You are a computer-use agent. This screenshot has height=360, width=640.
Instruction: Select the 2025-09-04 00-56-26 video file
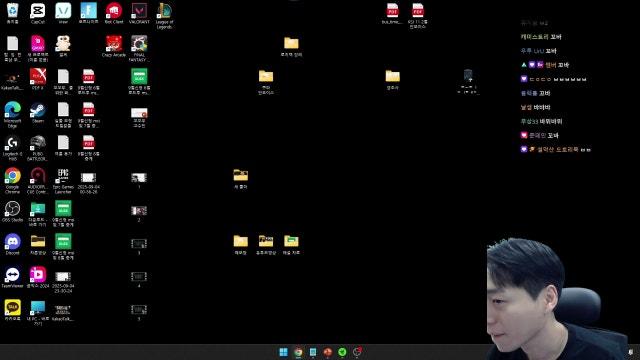click(x=89, y=182)
